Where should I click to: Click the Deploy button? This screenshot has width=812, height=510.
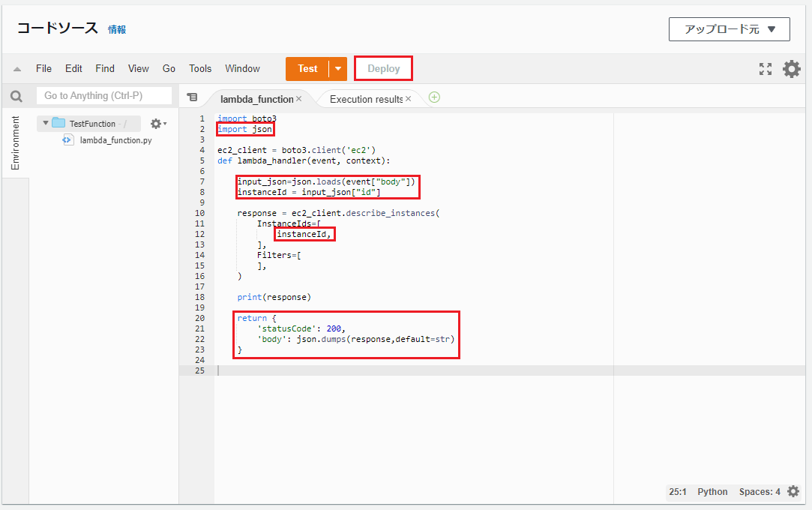383,69
